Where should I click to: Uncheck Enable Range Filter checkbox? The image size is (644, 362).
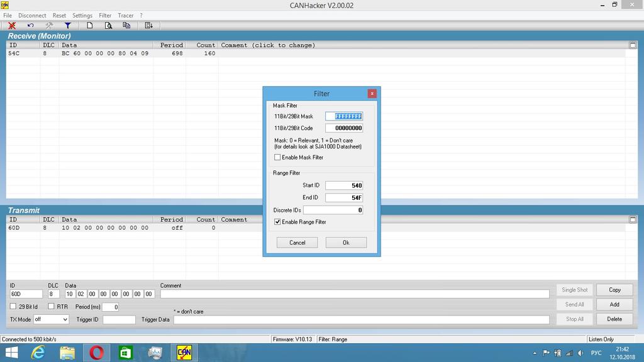(278, 222)
